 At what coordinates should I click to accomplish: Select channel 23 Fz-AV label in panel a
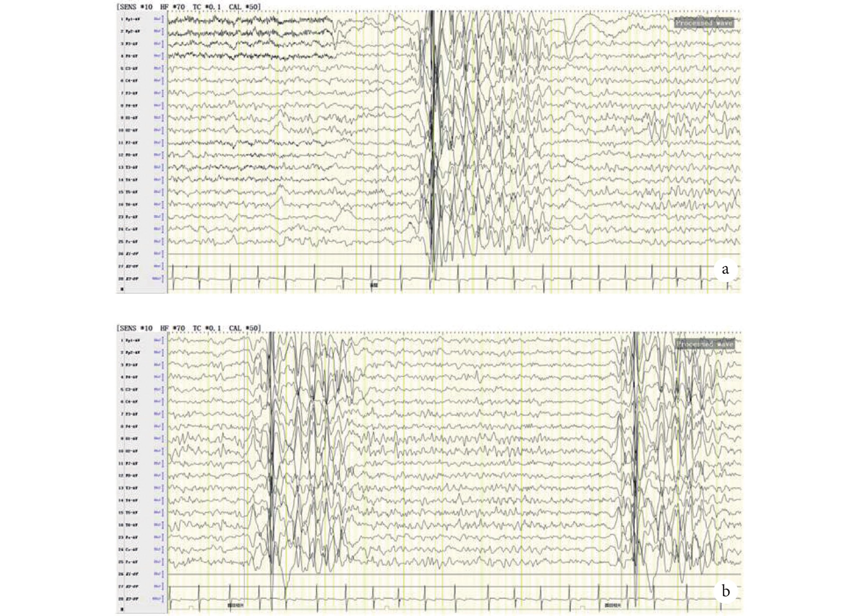point(129,217)
